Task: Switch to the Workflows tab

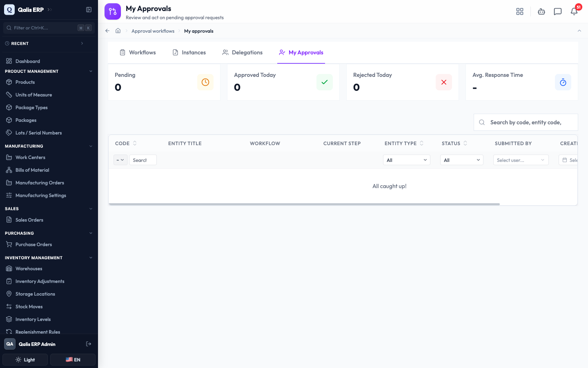Action: point(138,52)
